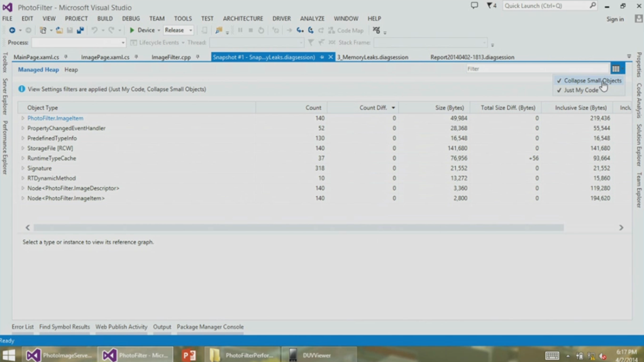Click the Pause debugging icon
The height and width of the screenshot is (362, 644).
coord(240,30)
